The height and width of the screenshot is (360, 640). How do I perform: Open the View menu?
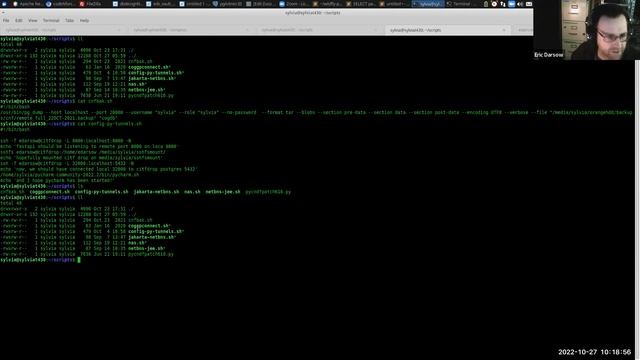[33, 20]
